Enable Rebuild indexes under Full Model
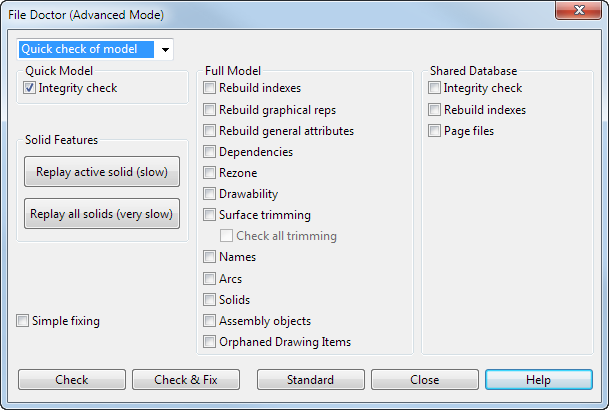Viewport: 609px width, 410px height. coord(209,88)
